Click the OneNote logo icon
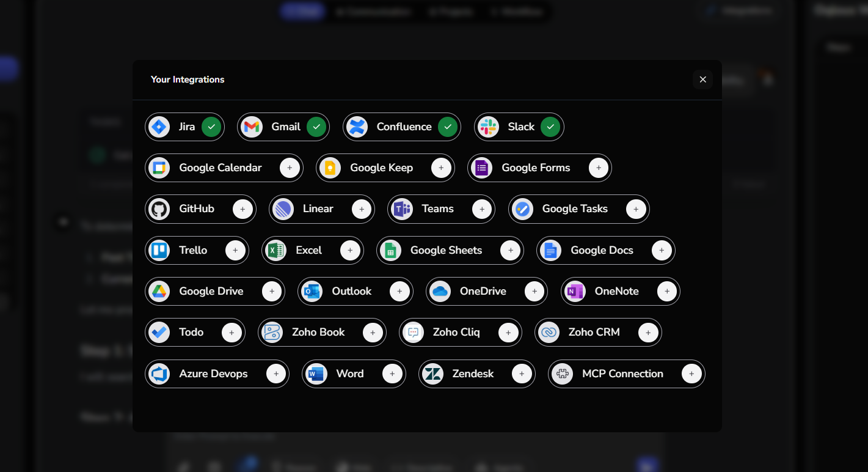The height and width of the screenshot is (472, 868). tap(575, 292)
